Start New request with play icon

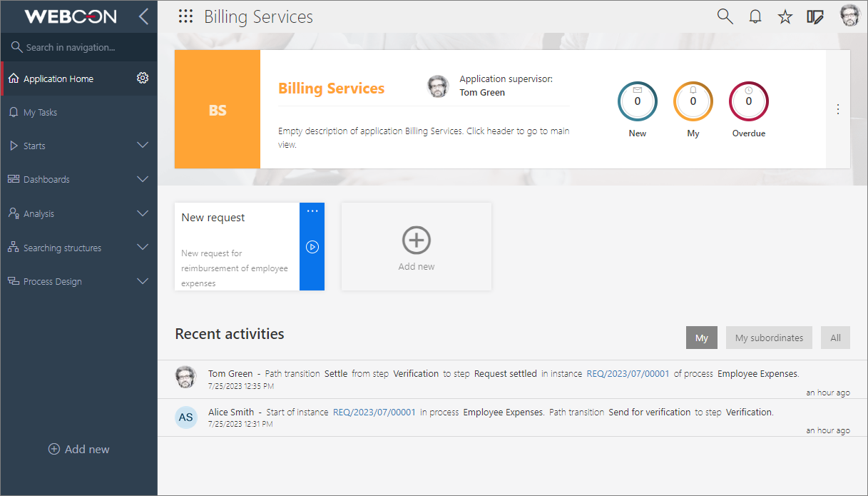[x=312, y=247]
